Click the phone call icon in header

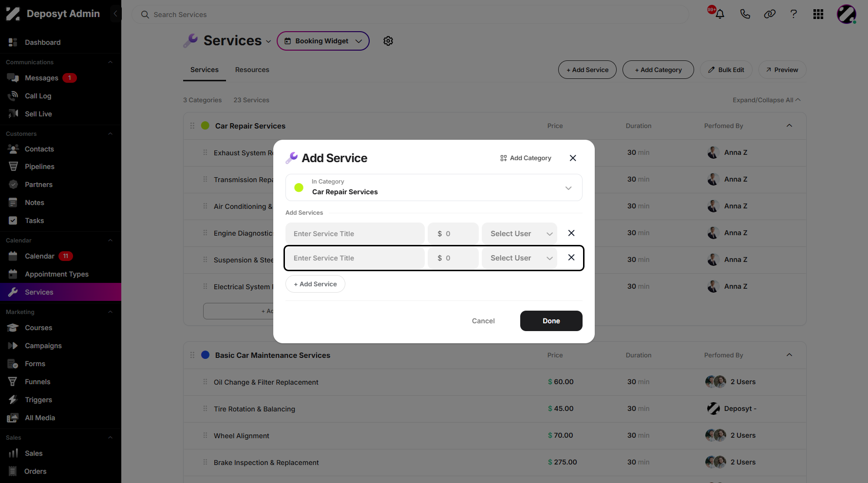click(x=745, y=14)
